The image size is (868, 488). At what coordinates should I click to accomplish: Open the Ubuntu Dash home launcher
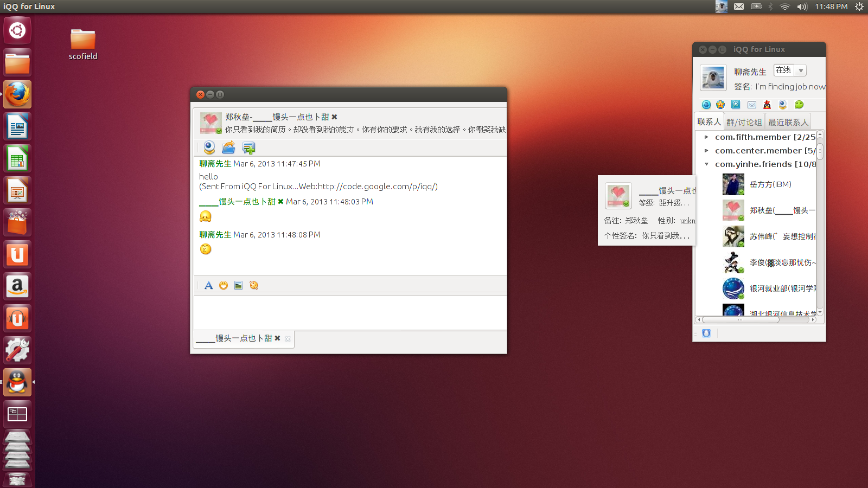click(x=17, y=30)
